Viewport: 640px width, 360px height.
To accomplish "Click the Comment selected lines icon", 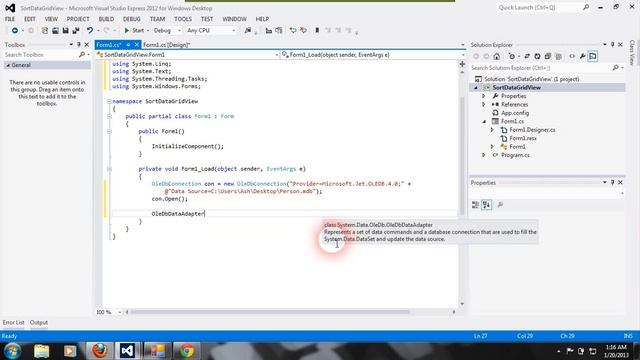I will [x=293, y=31].
